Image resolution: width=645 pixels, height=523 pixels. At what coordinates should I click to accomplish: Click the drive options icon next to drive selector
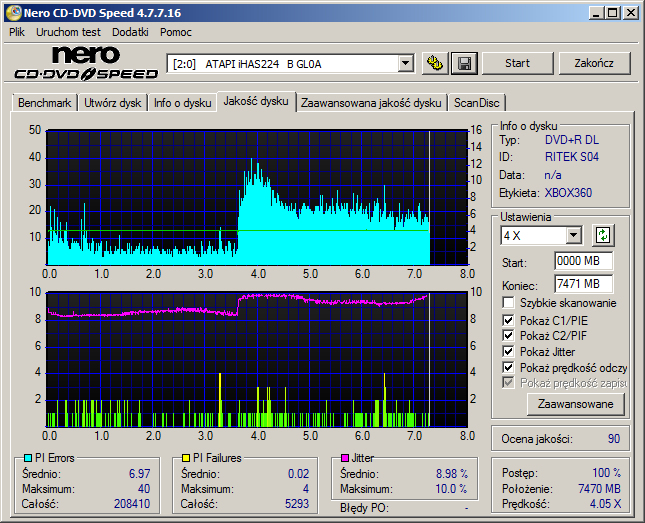pos(435,63)
